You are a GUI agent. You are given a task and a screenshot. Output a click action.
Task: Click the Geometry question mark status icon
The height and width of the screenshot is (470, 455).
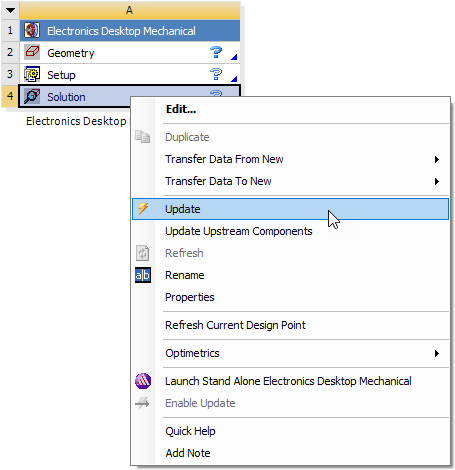click(x=216, y=52)
